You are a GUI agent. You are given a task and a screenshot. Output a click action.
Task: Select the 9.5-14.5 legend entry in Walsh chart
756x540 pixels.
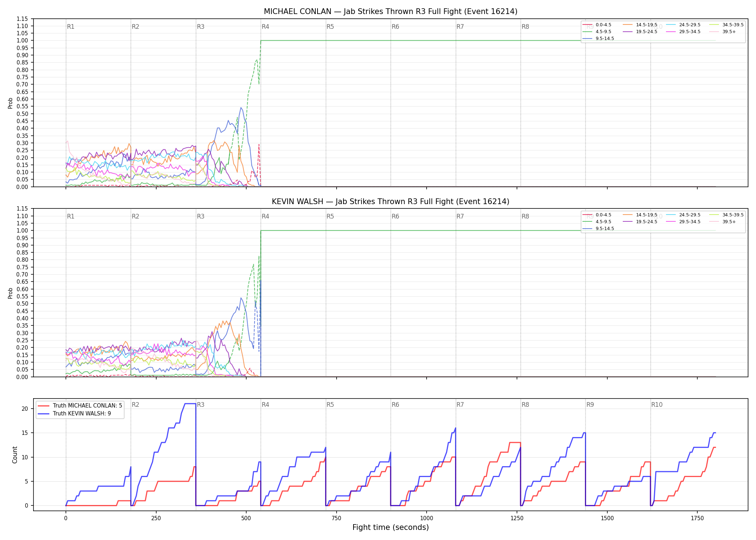pos(599,229)
